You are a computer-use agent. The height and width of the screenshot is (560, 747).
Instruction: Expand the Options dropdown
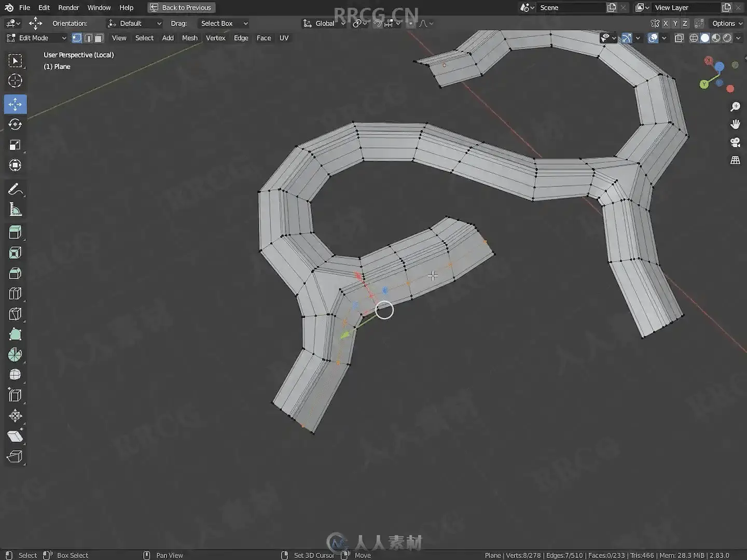[726, 23]
